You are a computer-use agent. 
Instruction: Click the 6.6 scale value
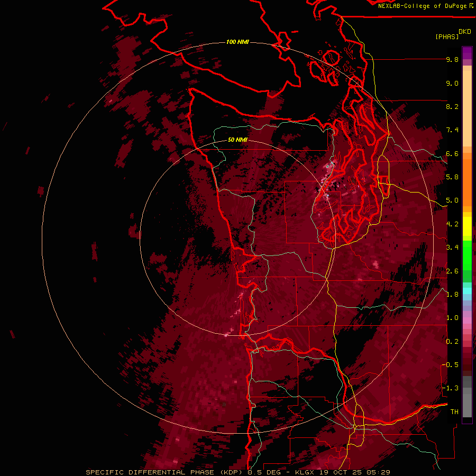point(452,153)
